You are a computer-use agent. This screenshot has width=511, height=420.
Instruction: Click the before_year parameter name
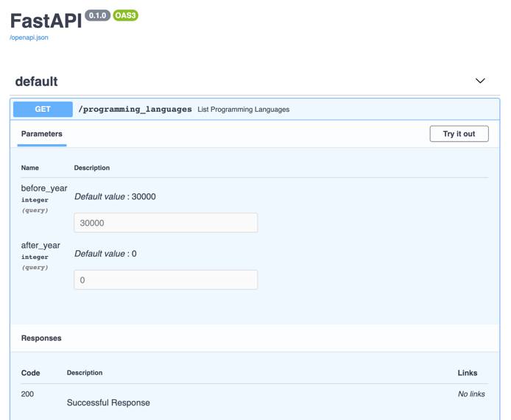pos(43,188)
